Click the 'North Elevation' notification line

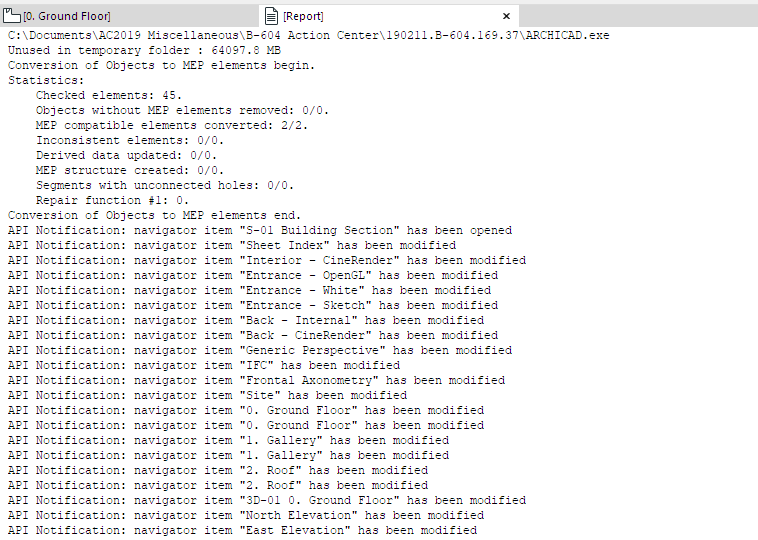(245, 515)
